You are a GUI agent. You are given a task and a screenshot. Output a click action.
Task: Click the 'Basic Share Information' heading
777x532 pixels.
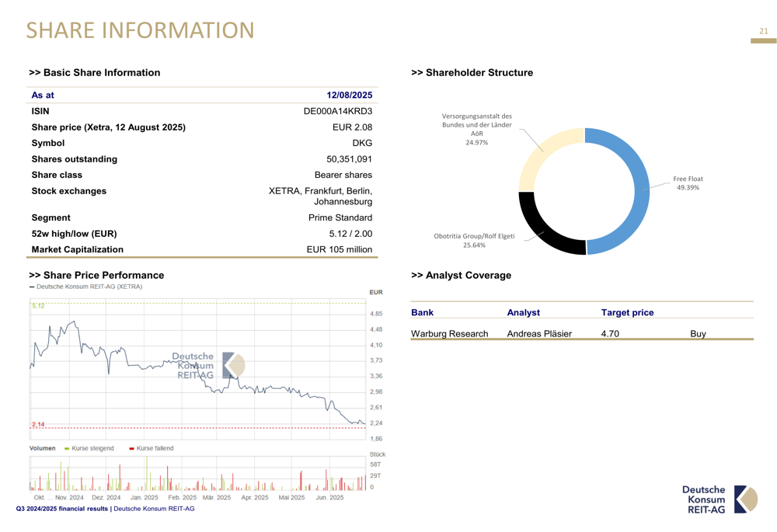pos(95,73)
